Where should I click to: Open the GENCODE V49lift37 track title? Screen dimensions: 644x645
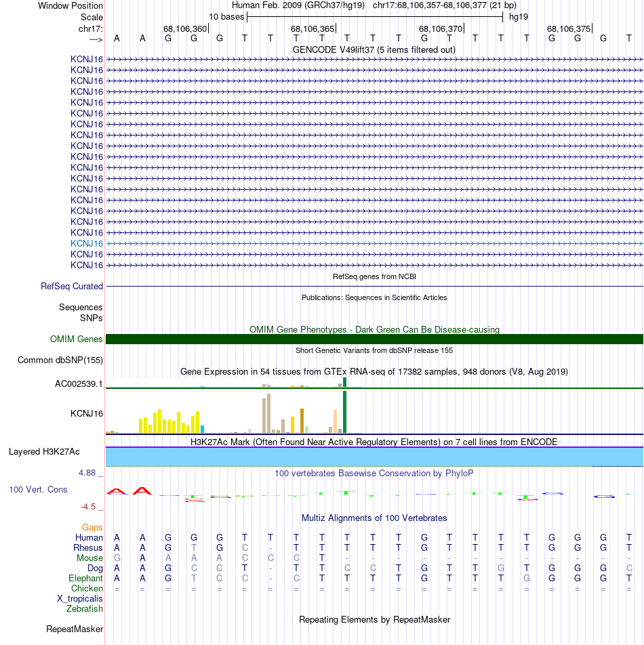click(x=374, y=49)
